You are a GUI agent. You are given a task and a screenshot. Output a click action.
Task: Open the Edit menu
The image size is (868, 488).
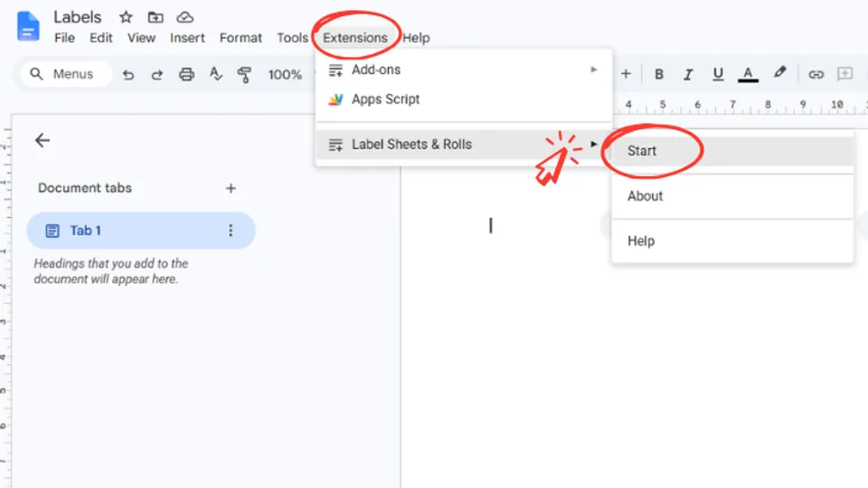tap(100, 38)
